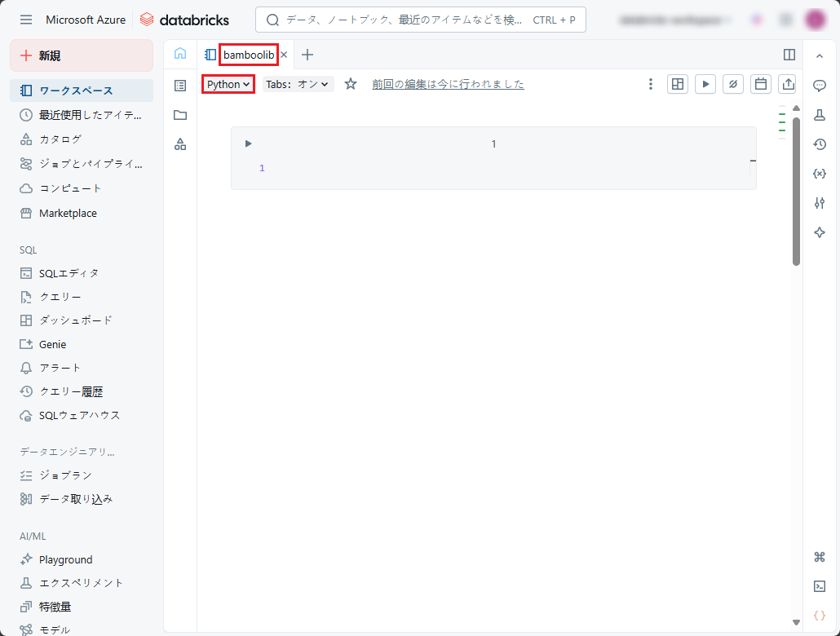Open the three-dot kebab menu

[650, 84]
